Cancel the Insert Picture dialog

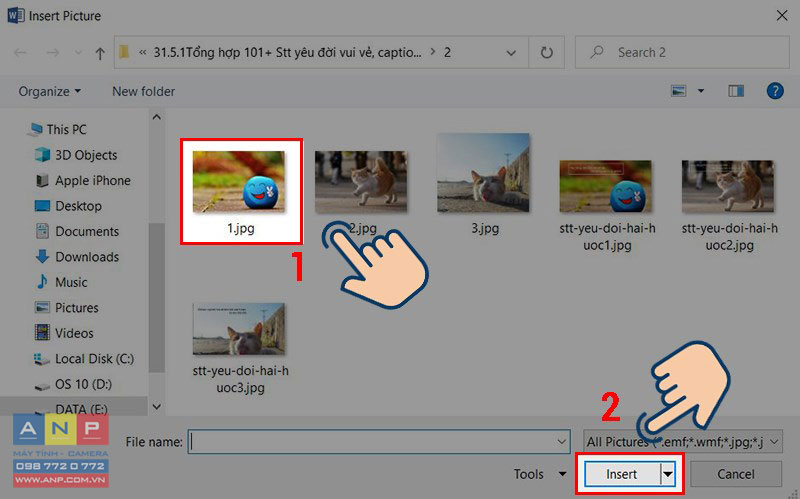click(x=736, y=475)
